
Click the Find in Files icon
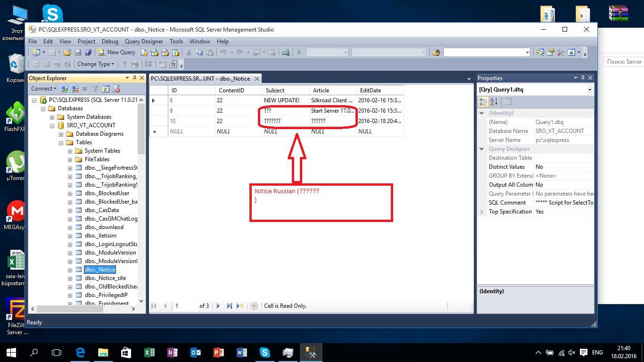437,52
